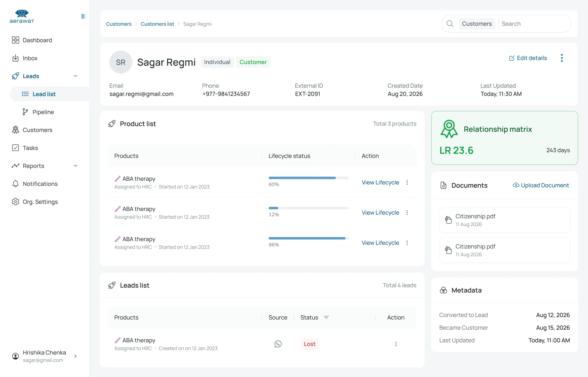Click the Lost status badge

tap(310, 344)
